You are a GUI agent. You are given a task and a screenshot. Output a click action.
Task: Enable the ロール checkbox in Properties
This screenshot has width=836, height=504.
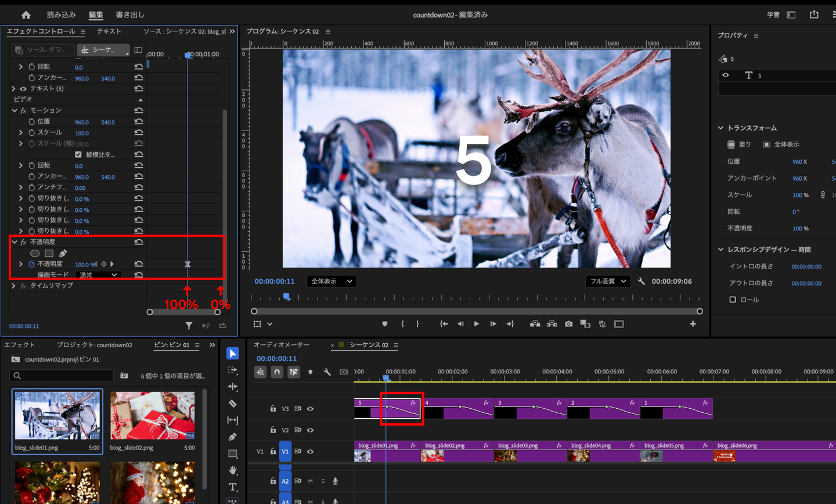click(733, 300)
